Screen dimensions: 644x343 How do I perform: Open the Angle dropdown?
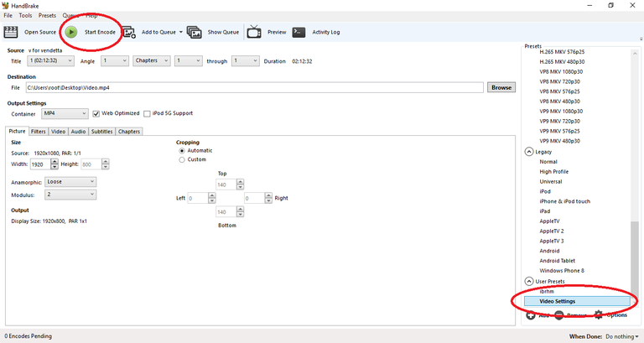[x=115, y=60]
